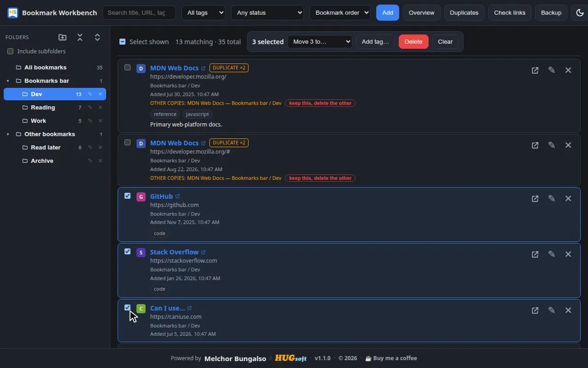Select the Dev folder

[x=55, y=94]
